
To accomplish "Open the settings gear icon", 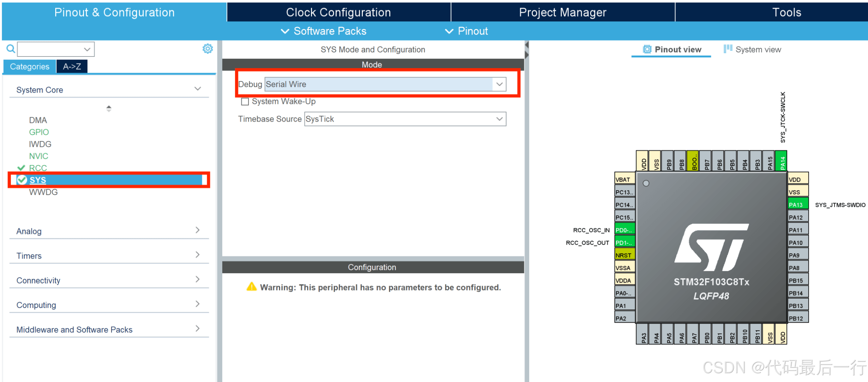I will coord(207,49).
